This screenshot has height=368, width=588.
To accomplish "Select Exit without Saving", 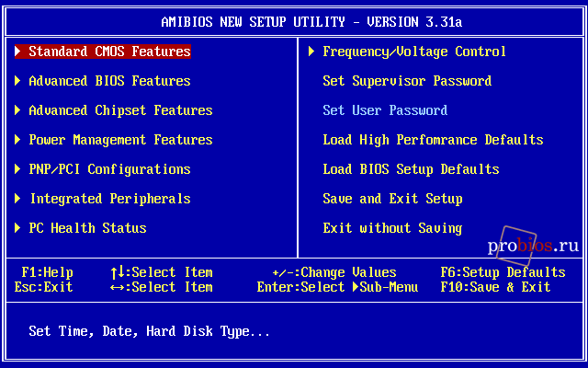I will click(392, 228).
